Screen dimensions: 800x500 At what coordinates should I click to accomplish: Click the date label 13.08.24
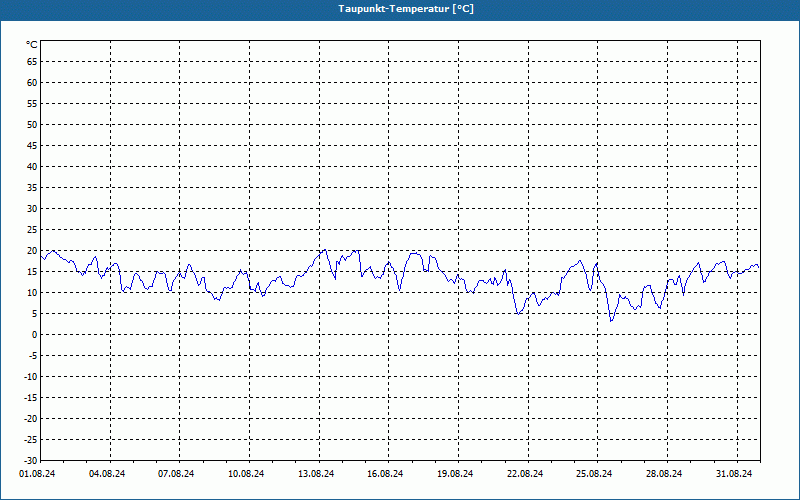(316, 474)
